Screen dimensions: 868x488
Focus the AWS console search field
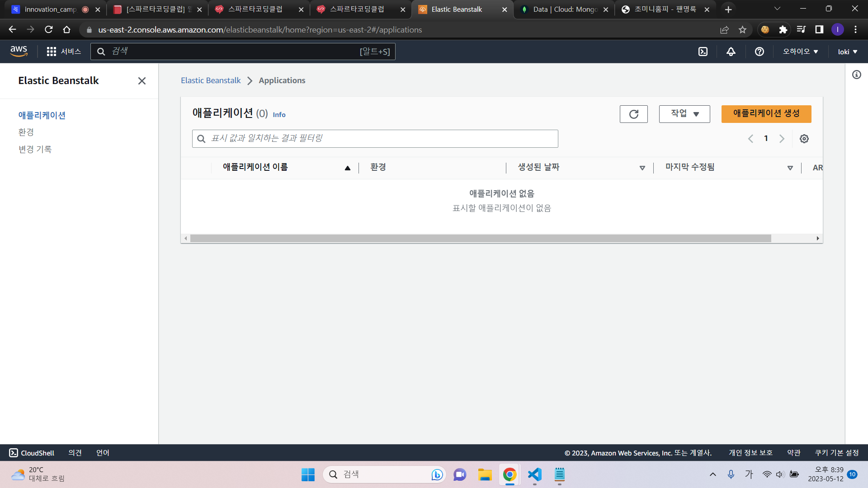coord(243,52)
